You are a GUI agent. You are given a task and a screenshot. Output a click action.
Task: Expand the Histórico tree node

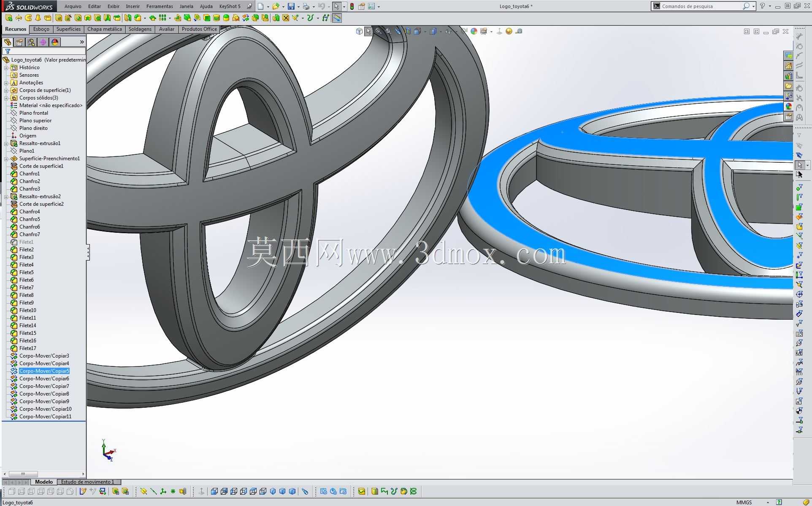click(6, 67)
